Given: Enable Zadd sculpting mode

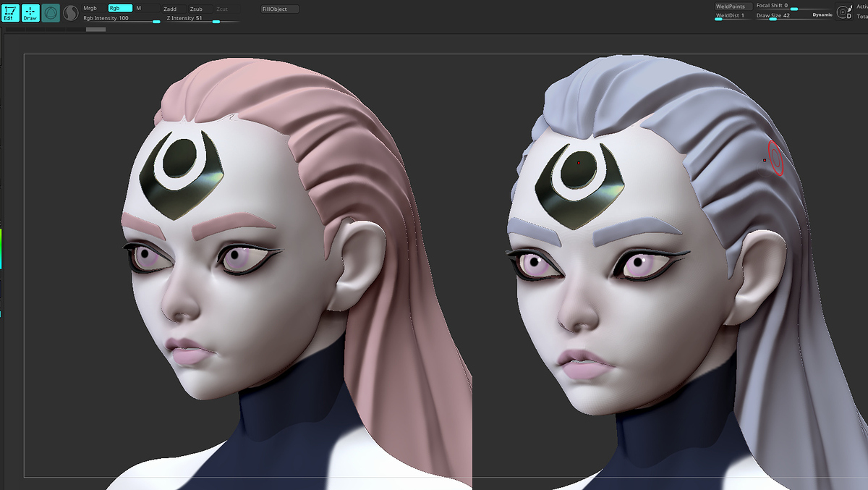Looking at the screenshot, I should [x=174, y=9].
